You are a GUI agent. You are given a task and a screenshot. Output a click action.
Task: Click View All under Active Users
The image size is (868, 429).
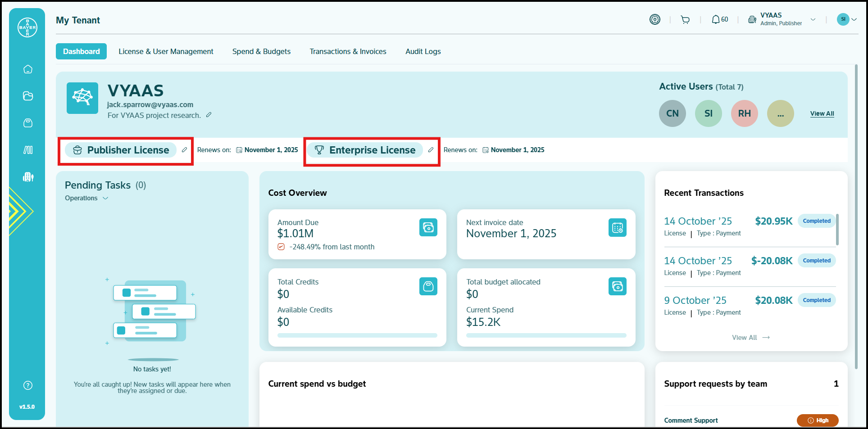click(822, 113)
